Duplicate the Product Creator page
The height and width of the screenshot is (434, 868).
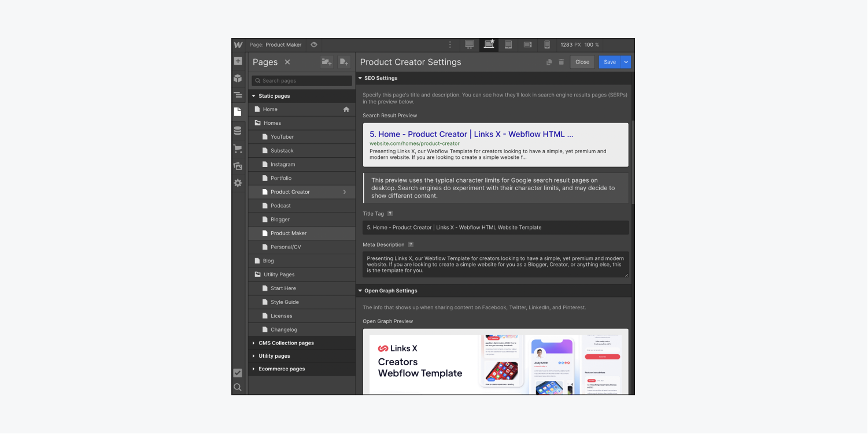pyautogui.click(x=549, y=62)
